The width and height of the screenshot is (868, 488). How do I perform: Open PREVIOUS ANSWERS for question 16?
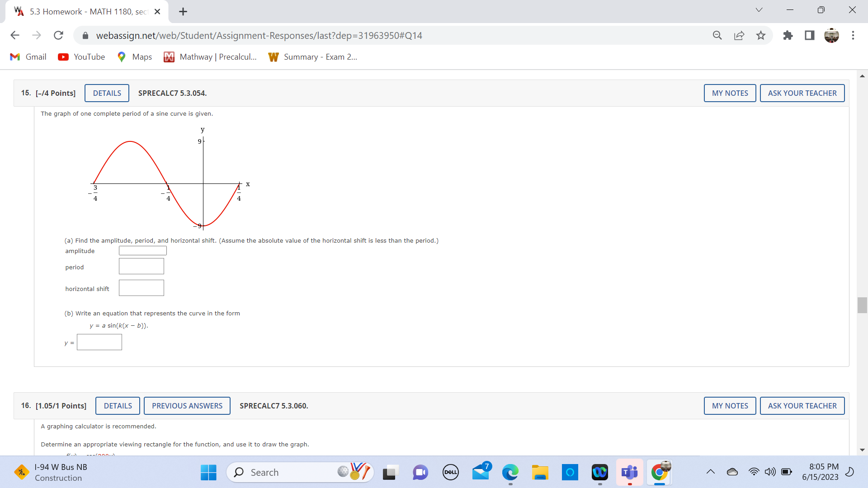[187, 405]
